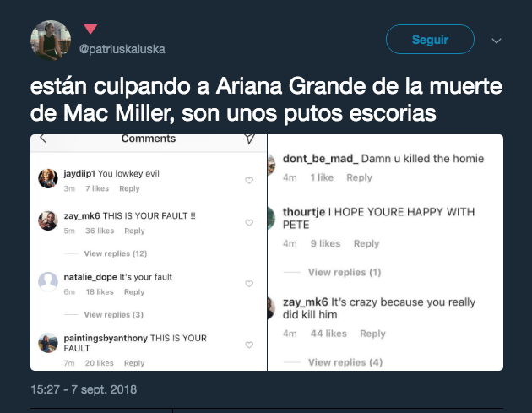Expand View replies (1) under thourtje
This screenshot has height=413, width=532.
click(345, 272)
